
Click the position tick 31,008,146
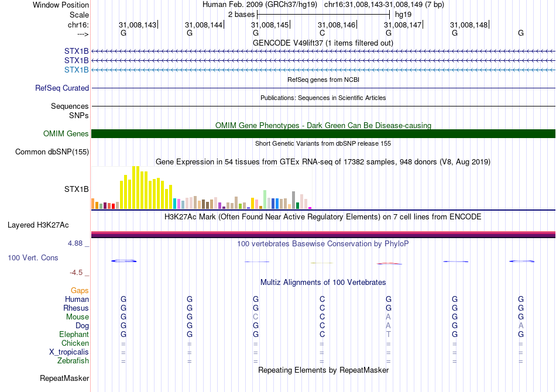pos(337,25)
